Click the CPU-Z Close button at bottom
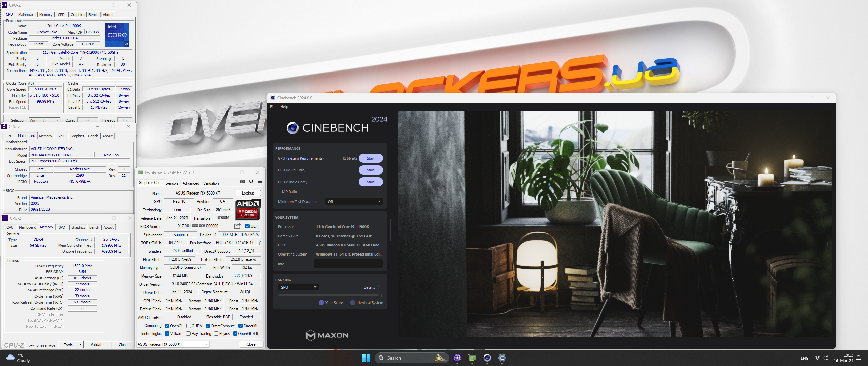 coord(123,345)
